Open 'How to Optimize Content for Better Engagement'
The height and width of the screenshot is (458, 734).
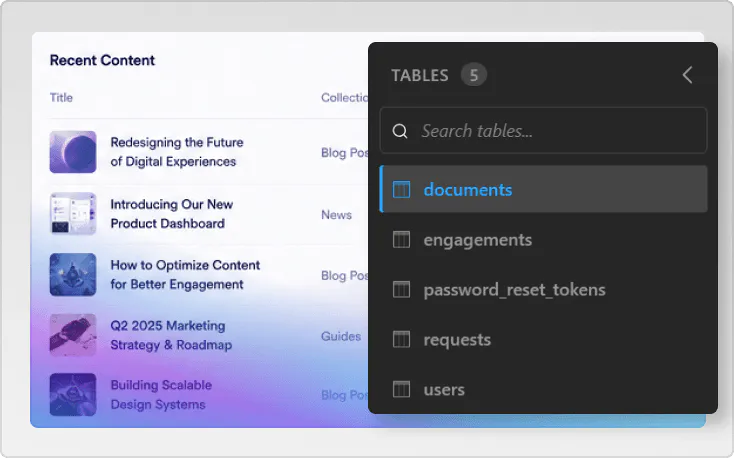tap(185, 275)
